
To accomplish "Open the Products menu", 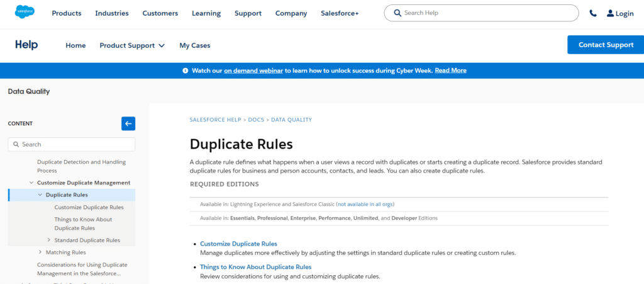I will tap(67, 13).
